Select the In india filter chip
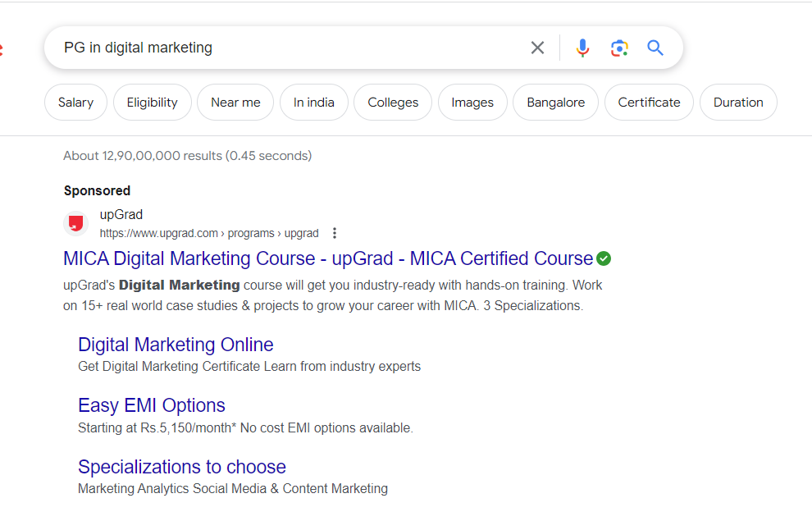 point(314,103)
